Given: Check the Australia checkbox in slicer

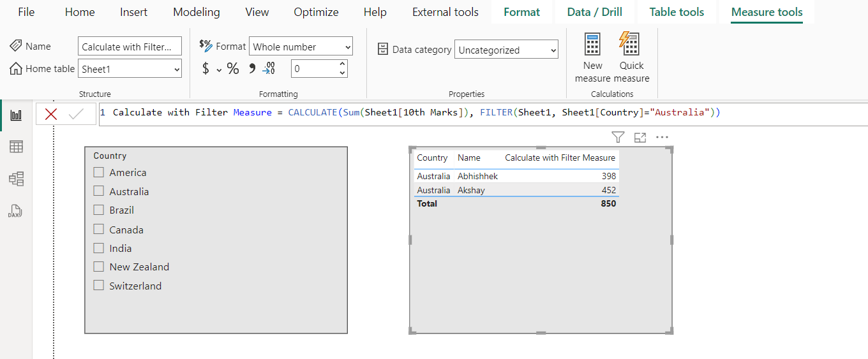Looking at the screenshot, I should [x=99, y=191].
